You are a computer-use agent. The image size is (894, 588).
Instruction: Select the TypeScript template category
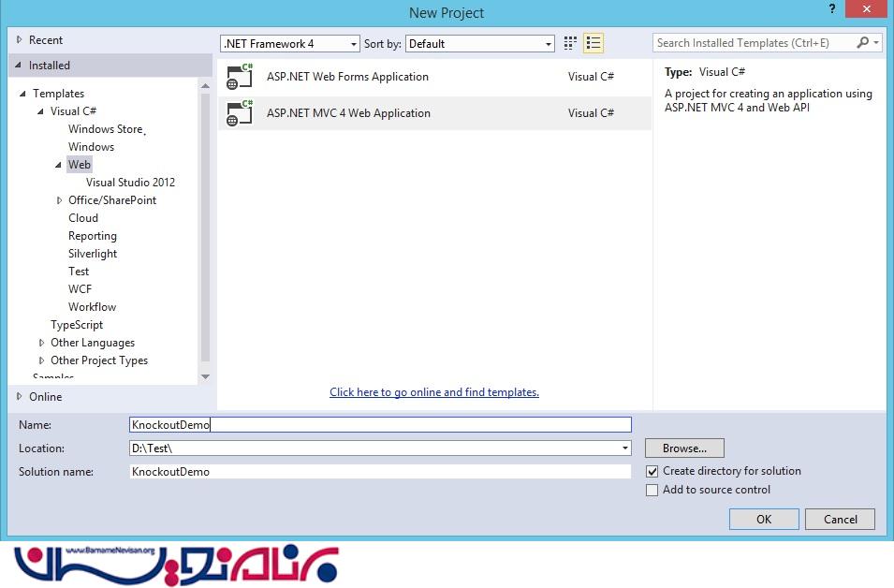[77, 325]
